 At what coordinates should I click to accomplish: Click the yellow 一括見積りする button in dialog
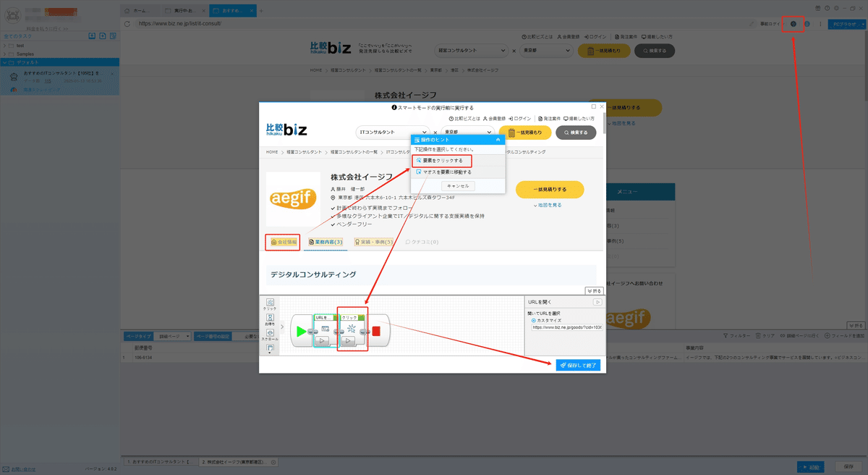click(x=550, y=190)
